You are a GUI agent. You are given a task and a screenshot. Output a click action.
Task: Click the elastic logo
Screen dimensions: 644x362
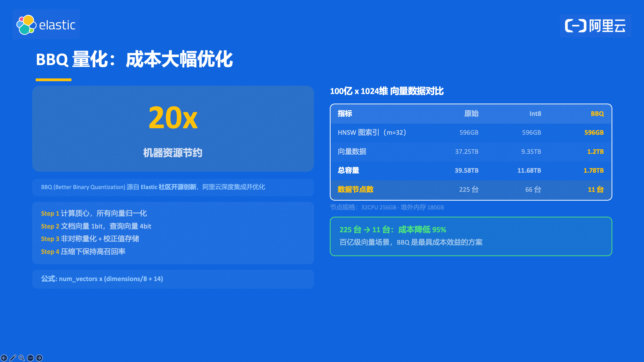coord(46,24)
